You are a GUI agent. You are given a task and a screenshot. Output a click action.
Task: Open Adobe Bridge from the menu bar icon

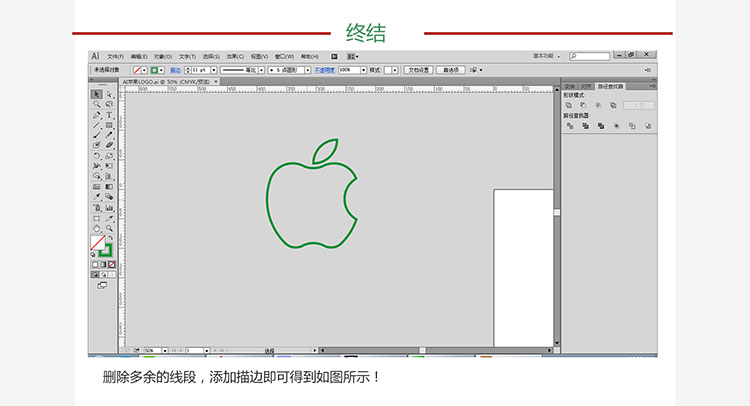(334, 56)
